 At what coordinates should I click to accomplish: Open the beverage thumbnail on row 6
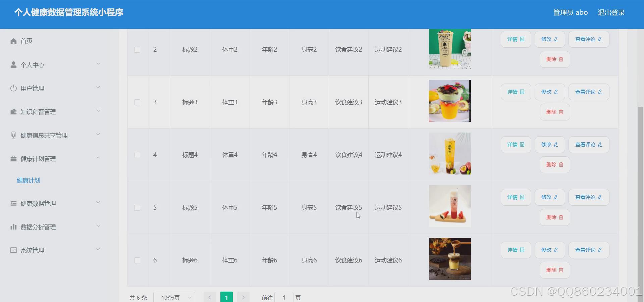pos(449,259)
